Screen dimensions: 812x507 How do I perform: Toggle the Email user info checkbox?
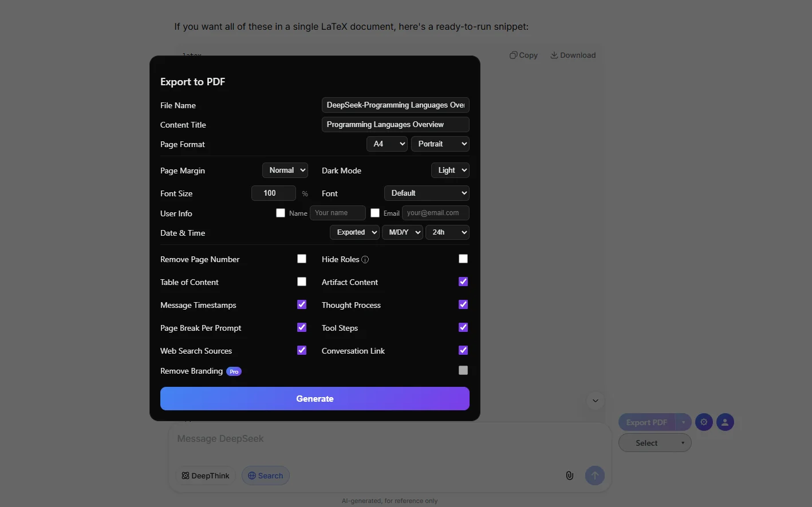[375, 213]
